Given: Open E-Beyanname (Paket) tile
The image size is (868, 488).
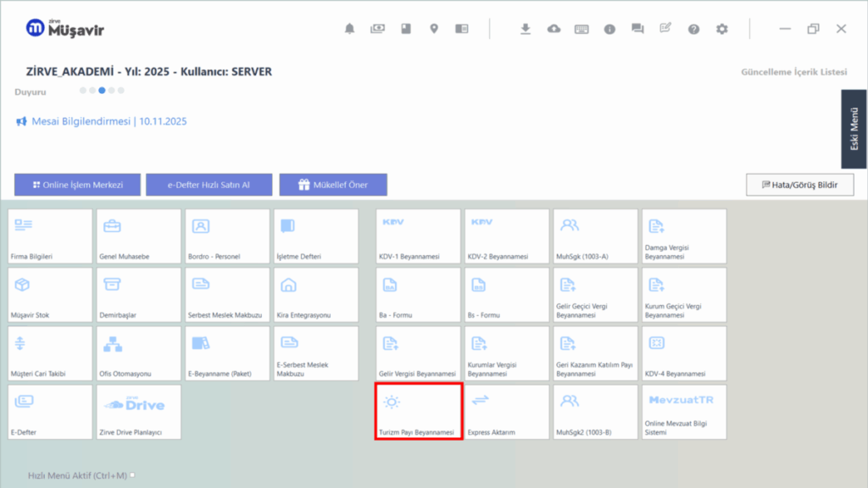Looking at the screenshot, I should [227, 353].
